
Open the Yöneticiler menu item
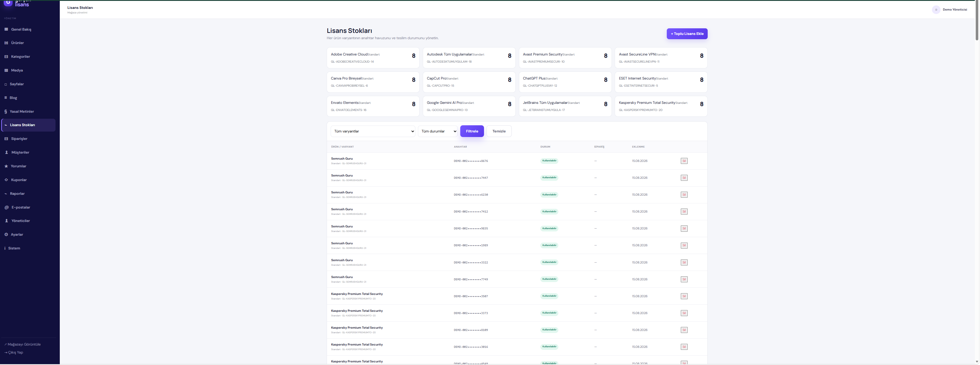coord(29,221)
